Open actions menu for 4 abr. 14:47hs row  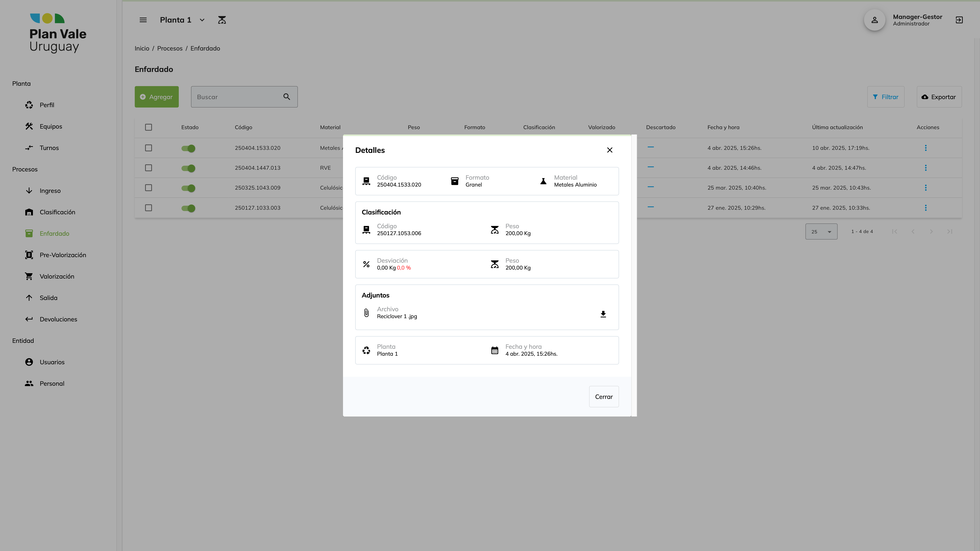pyautogui.click(x=926, y=168)
